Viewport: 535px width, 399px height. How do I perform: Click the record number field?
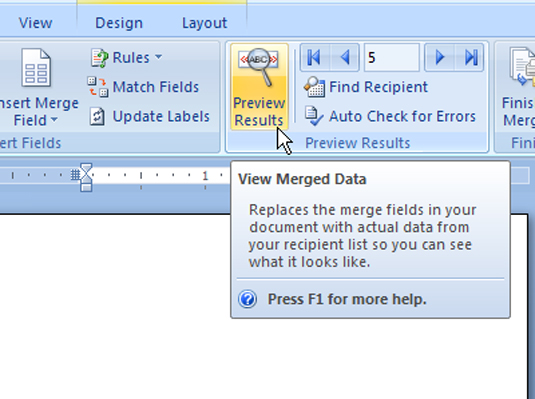392,57
